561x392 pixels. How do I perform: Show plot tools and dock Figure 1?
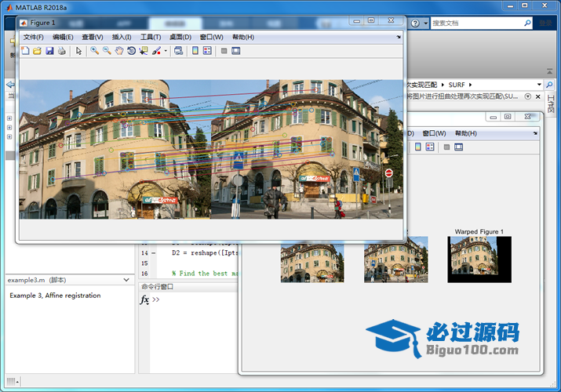[x=236, y=51]
